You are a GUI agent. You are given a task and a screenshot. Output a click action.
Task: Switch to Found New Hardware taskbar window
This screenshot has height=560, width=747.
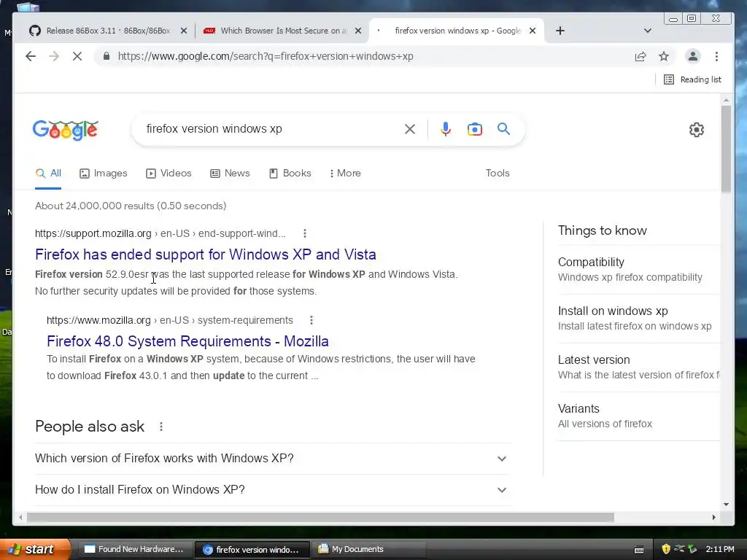tap(134, 549)
